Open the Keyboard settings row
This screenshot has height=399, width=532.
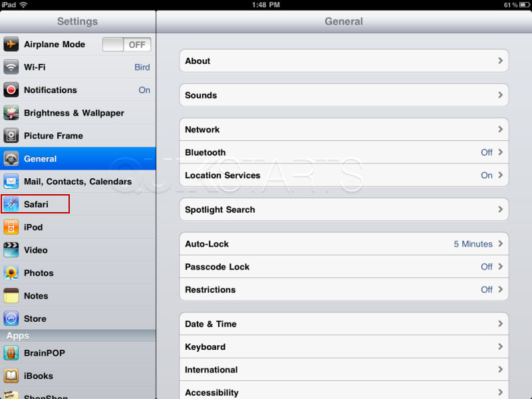pyautogui.click(x=344, y=346)
